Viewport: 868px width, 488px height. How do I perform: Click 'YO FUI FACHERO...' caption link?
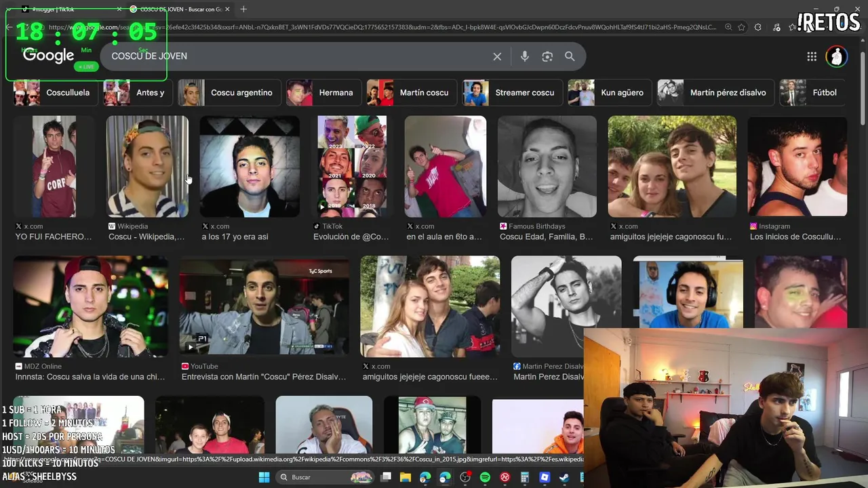(x=54, y=237)
